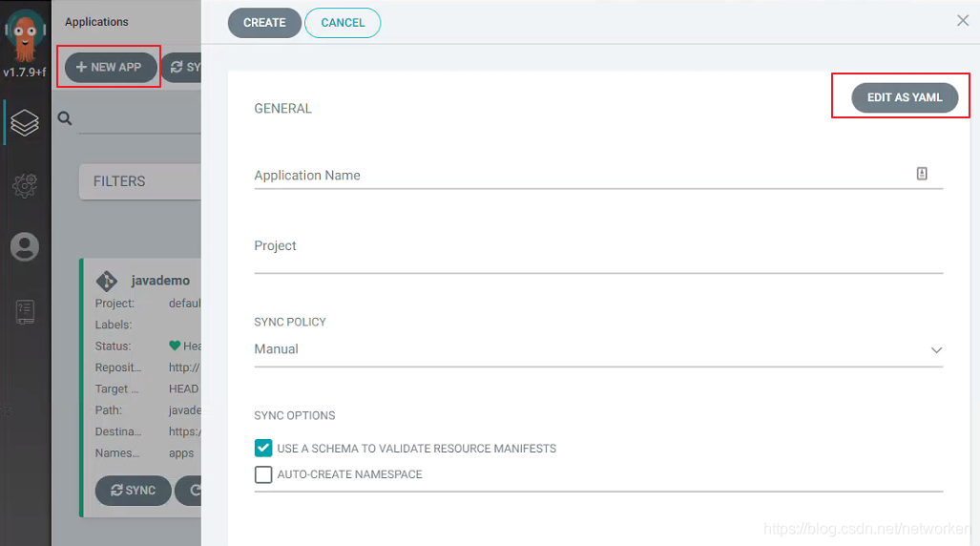The width and height of the screenshot is (980, 546).
Task: Click the apps namespace value
Action: pos(181,453)
